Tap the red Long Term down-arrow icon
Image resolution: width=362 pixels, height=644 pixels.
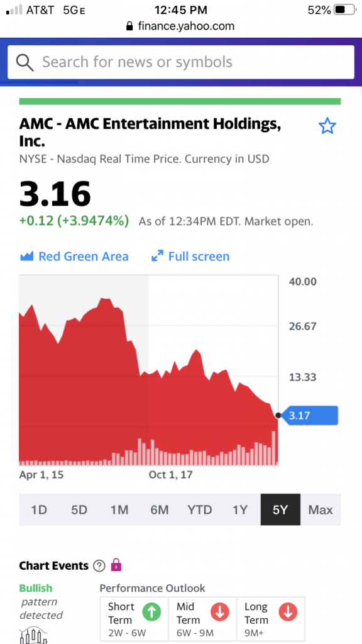(288, 613)
